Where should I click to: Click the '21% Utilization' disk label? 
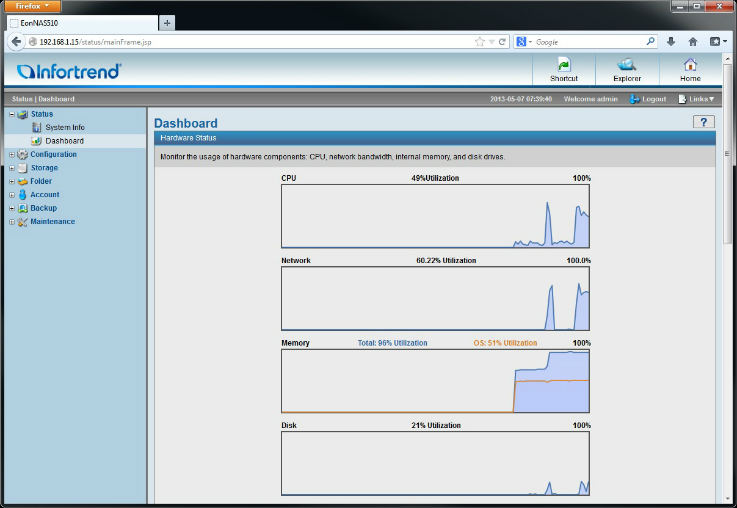[x=436, y=425]
